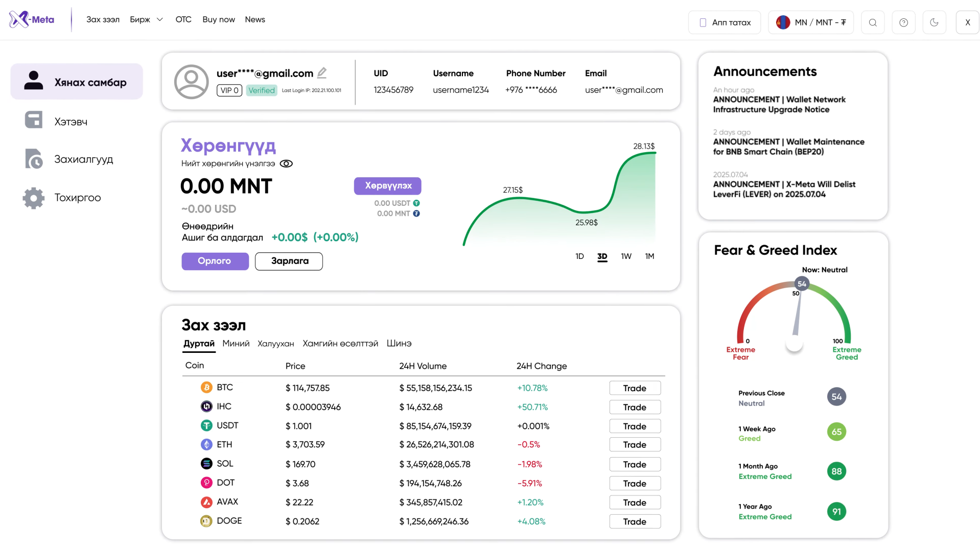
Task: Click the Avalanche coin icon
Action: pyautogui.click(x=206, y=502)
